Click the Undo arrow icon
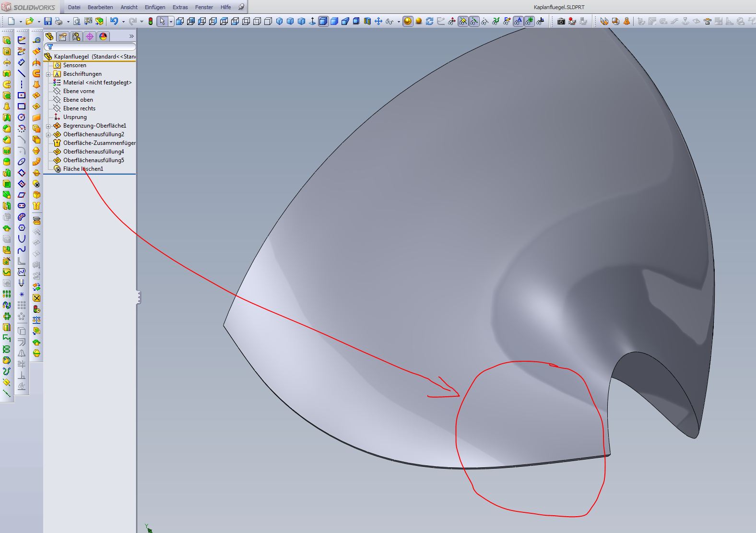The width and height of the screenshot is (756, 533). point(114,21)
